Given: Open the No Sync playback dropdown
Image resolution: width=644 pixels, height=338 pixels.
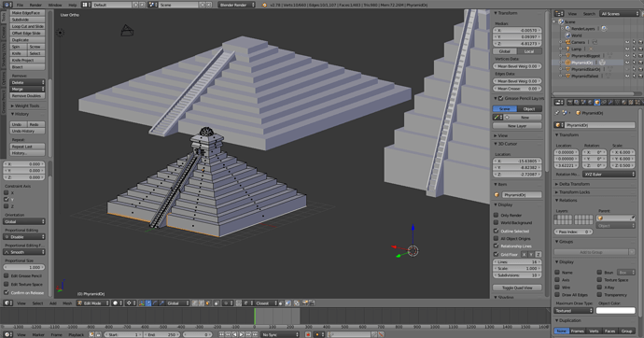Looking at the screenshot, I should pyautogui.click(x=280, y=334).
